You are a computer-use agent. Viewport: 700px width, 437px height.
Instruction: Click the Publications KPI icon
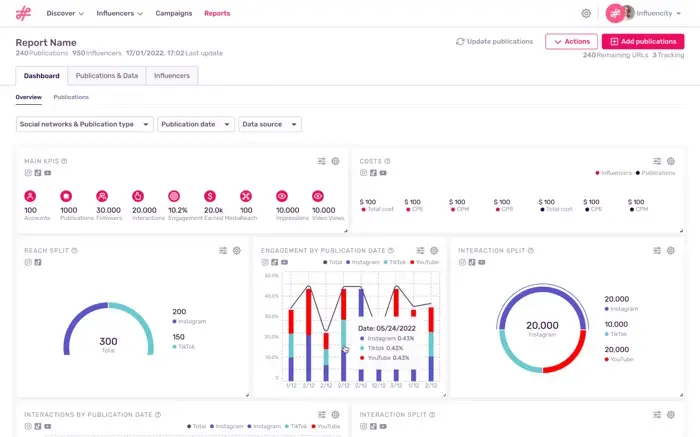tap(66, 196)
